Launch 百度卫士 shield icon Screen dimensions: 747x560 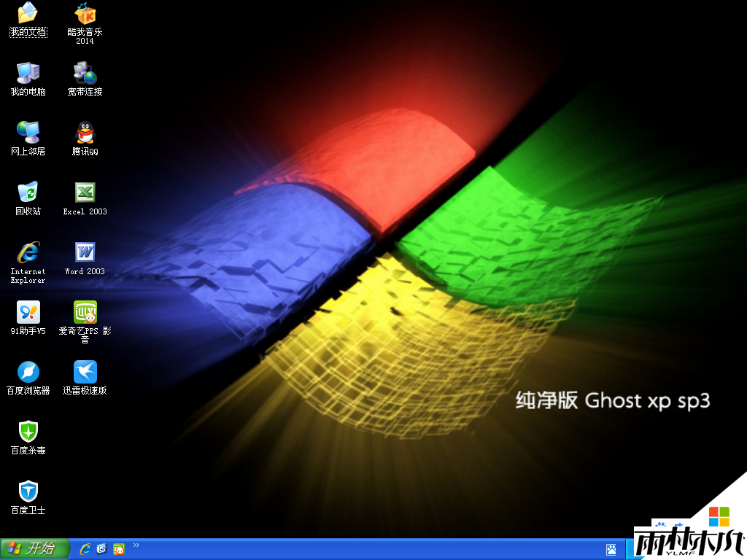coord(28,491)
